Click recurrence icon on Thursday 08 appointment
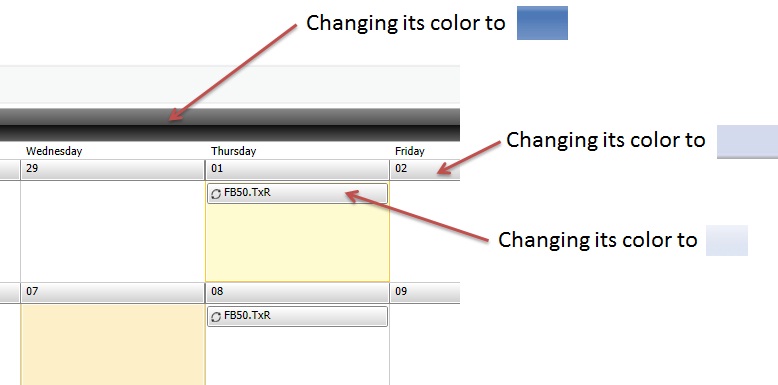 [x=216, y=317]
